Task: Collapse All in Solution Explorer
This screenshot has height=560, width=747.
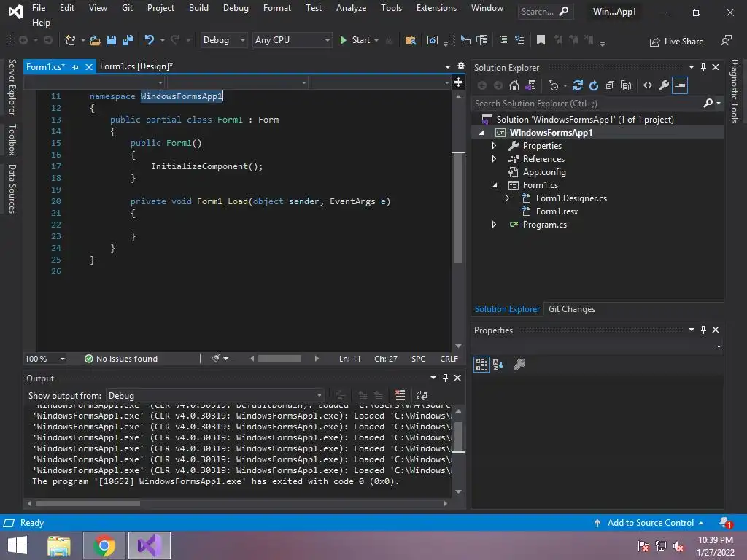Action: 610,85
